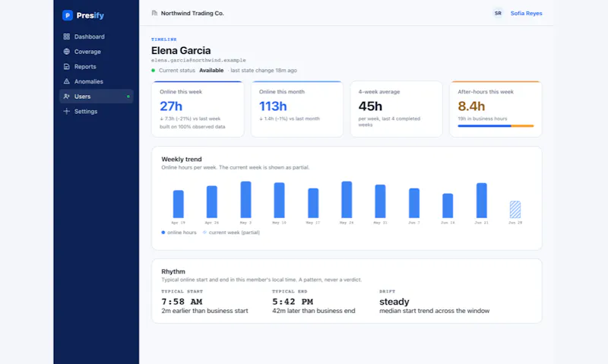The width and height of the screenshot is (608, 364).
Task: Click the green Available status dot
Action: coord(154,71)
